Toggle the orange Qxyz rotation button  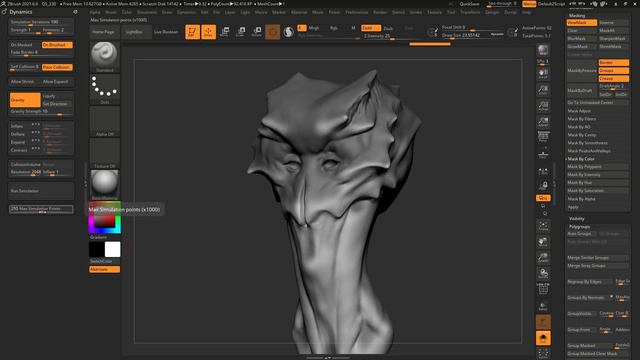pyautogui.click(x=543, y=198)
